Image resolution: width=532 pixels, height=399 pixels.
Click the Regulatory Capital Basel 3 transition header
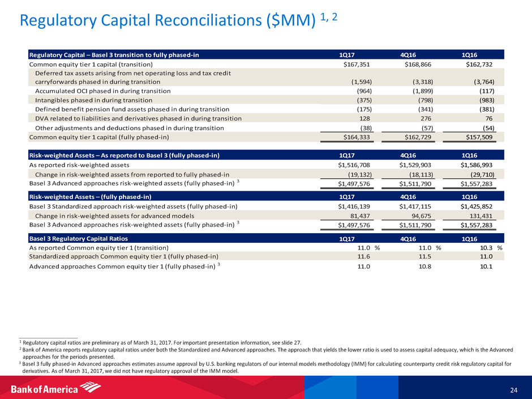[x=114, y=55]
